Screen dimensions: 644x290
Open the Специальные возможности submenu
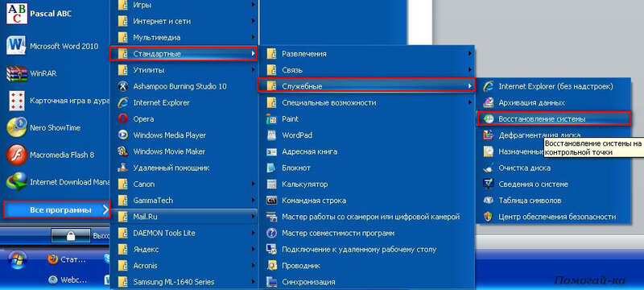[366, 102]
